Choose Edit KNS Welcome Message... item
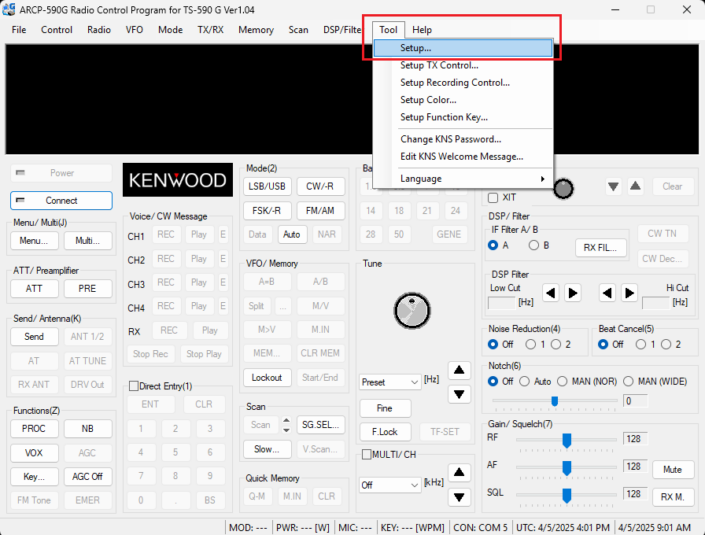This screenshot has height=535, width=705. click(463, 156)
